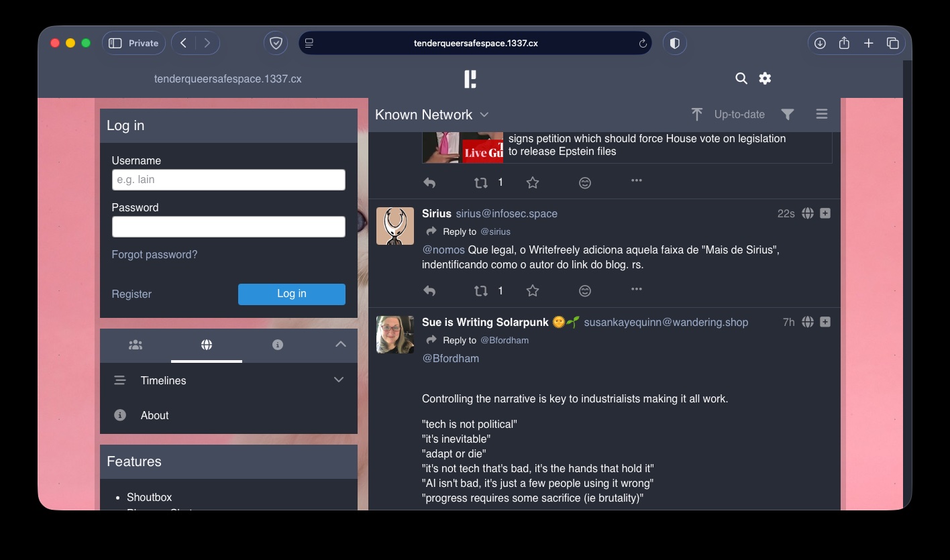This screenshot has width=950, height=560.
Task: Expand Sue is Writing Solarpunk's post
Action: pyautogui.click(x=825, y=323)
